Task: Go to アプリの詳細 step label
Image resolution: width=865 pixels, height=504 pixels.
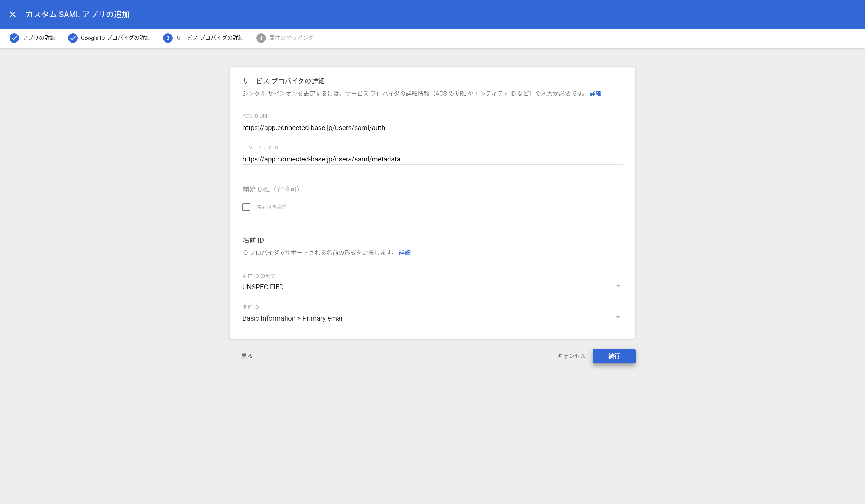Action: [39, 38]
